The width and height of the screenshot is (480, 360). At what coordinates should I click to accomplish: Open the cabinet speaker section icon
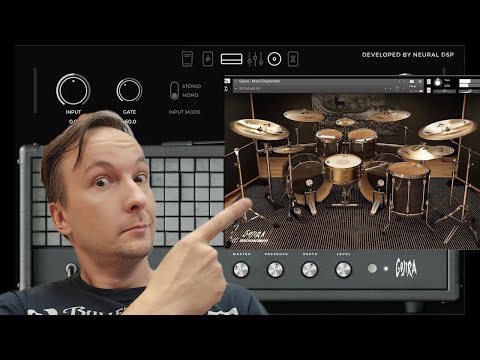tap(274, 59)
